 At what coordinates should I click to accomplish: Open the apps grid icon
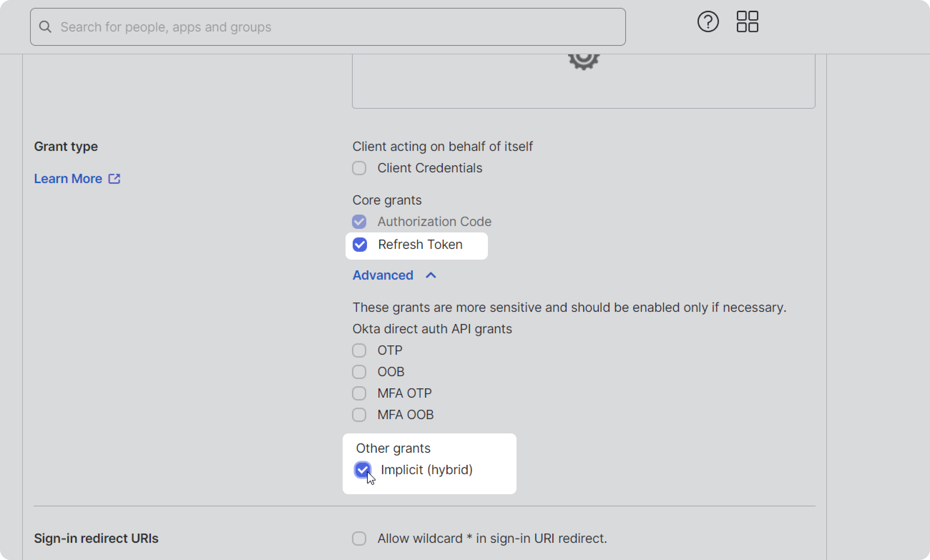747,21
